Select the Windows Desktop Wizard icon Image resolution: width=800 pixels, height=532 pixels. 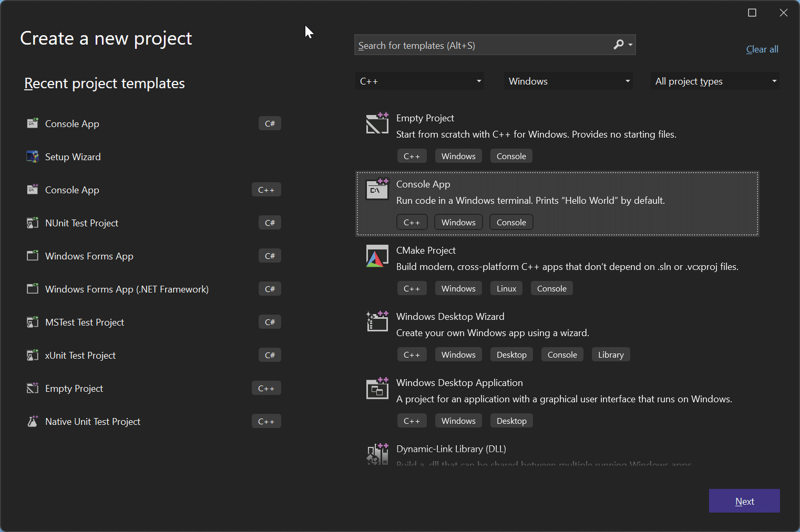coord(377,321)
